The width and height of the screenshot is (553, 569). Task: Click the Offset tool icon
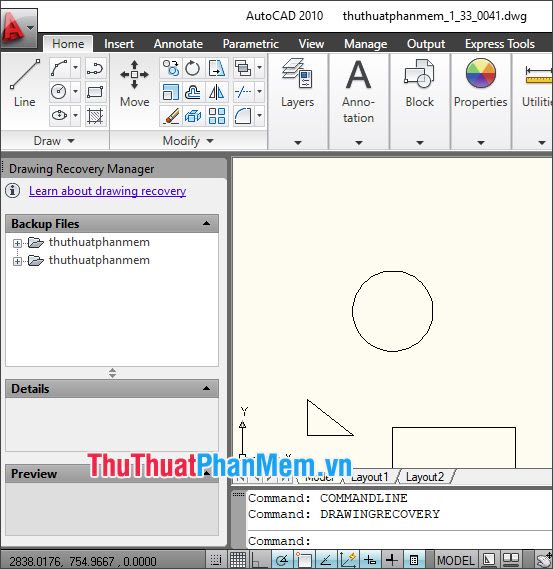pos(193,91)
